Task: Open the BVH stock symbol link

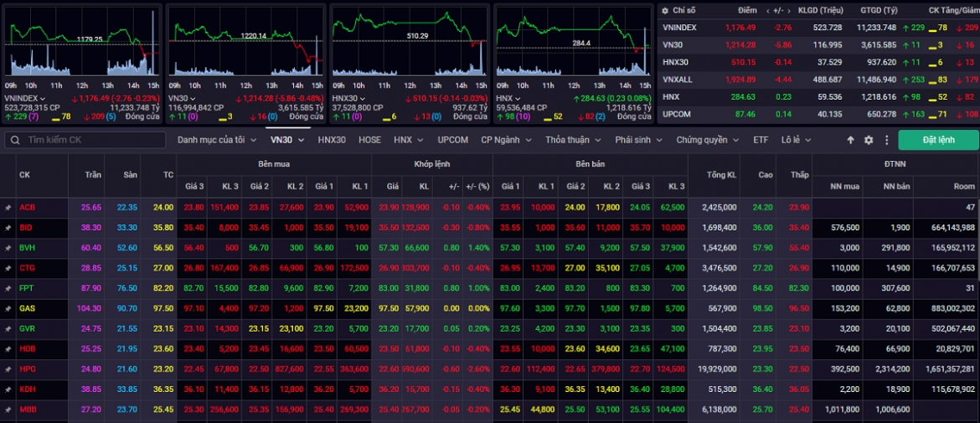Action: [27, 248]
